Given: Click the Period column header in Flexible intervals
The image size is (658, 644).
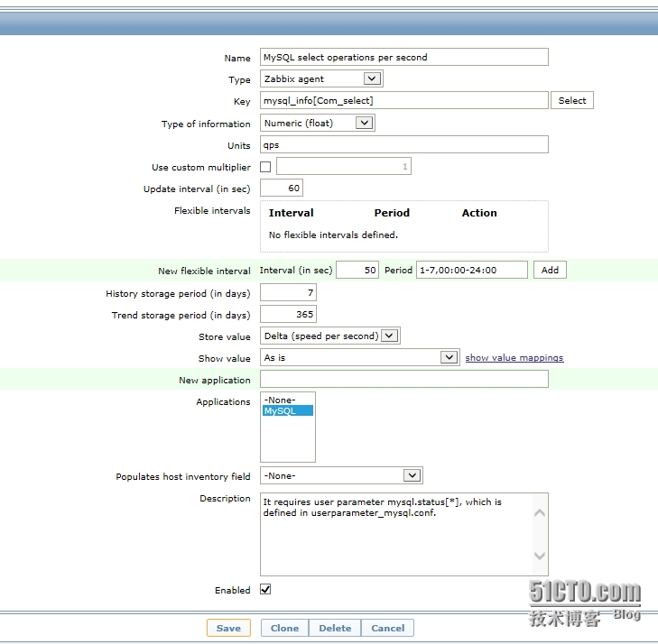Looking at the screenshot, I should (392, 213).
